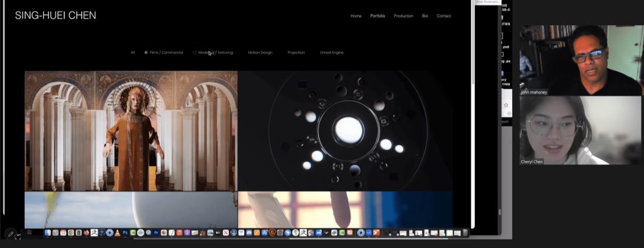Image resolution: width=644 pixels, height=248 pixels.
Task: Open the Bio page
Action: tap(425, 15)
